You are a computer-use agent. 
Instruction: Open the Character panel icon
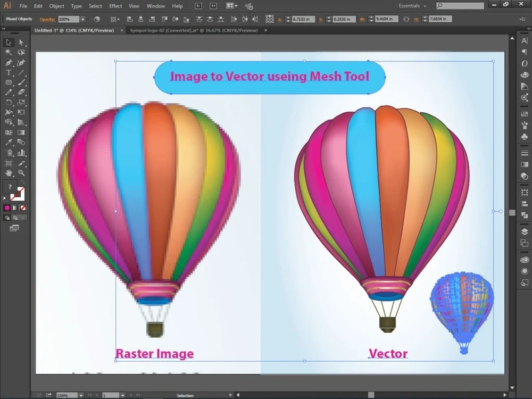tap(525, 41)
